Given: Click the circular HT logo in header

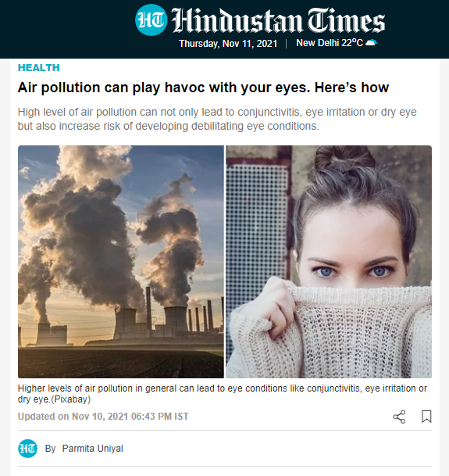Looking at the screenshot, I should pyautogui.click(x=151, y=20).
